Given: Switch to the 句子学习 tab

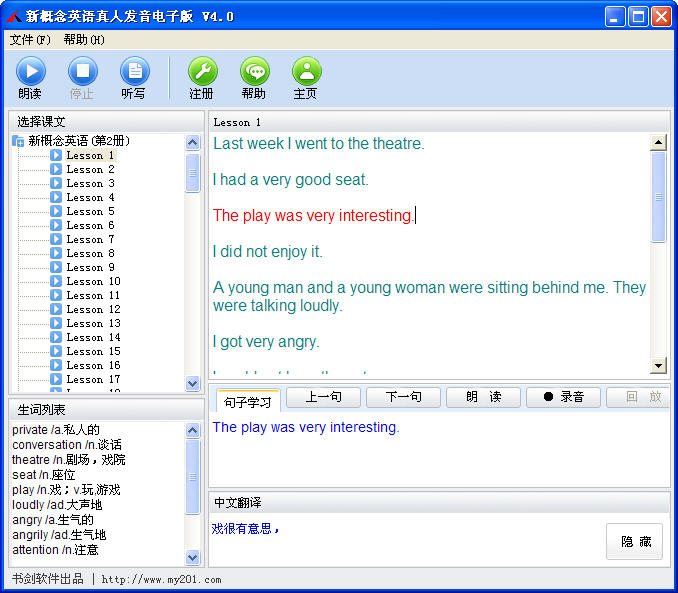Looking at the screenshot, I should (248, 402).
